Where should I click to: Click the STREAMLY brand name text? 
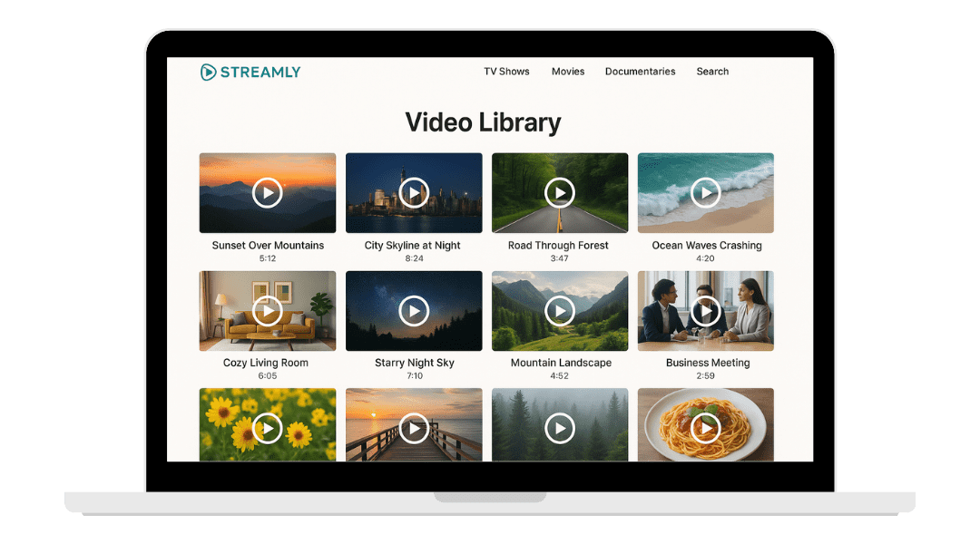point(260,72)
